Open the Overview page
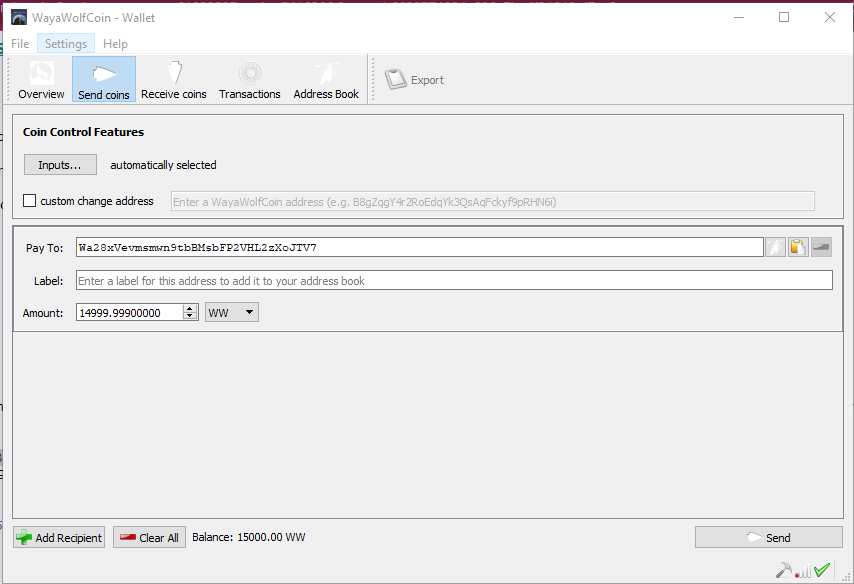The height and width of the screenshot is (584, 854). (x=41, y=80)
